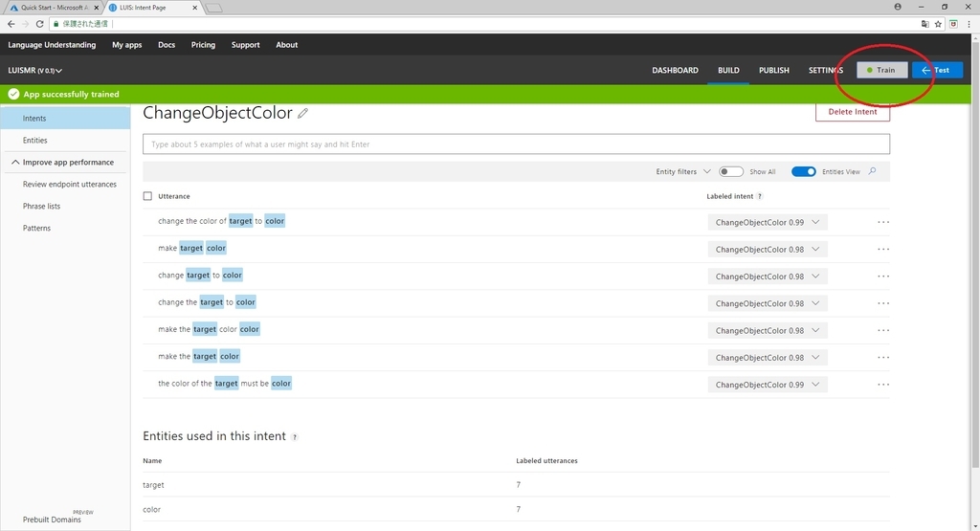Close the Quick Start - Microsoft tab
Image resolution: width=980 pixels, height=531 pixels.
97,8
